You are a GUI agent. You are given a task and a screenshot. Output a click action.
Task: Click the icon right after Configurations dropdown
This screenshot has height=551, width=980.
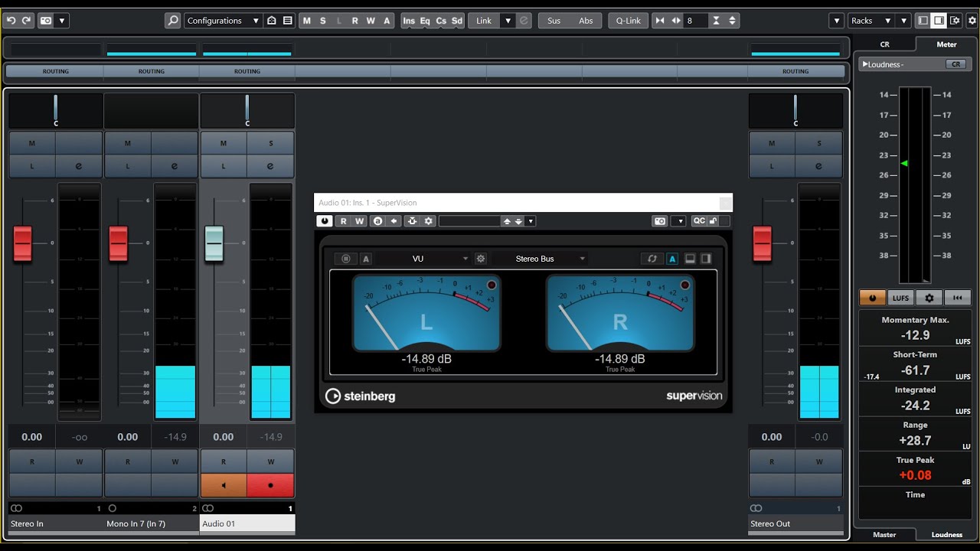coord(271,21)
